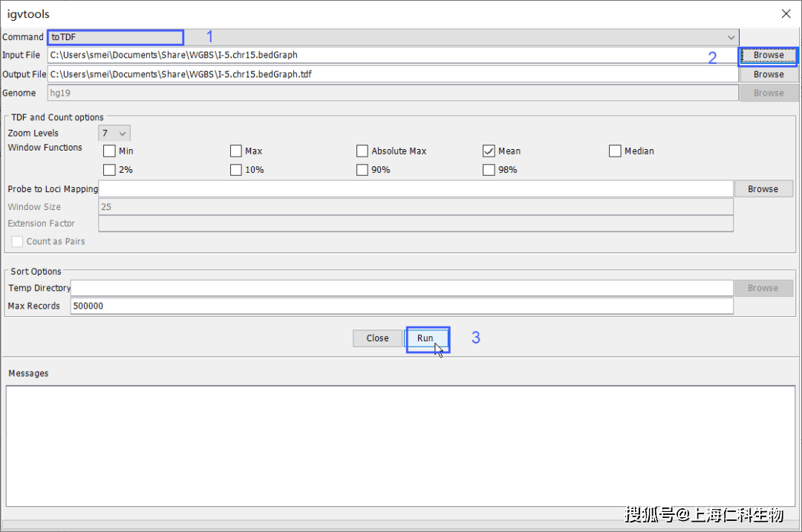This screenshot has width=802, height=532.
Task: Enable the 2% percentile checkbox
Action: tap(110, 170)
